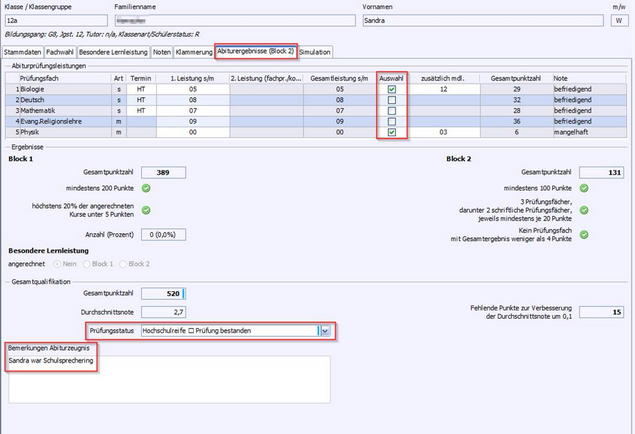This screenshot has width=635, height=434.
Task: Enable Auswahl checkbox for Mathematik row
Action: (x=392, y=110)
